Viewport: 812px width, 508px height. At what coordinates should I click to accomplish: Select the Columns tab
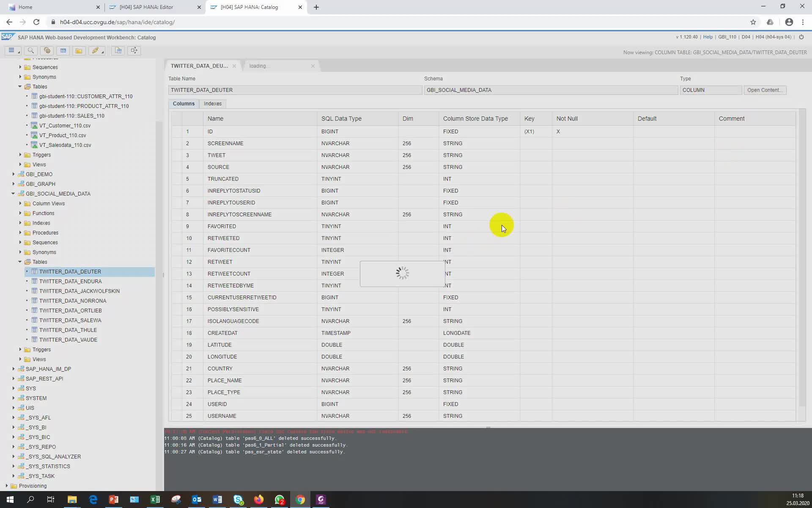(184, 104)
